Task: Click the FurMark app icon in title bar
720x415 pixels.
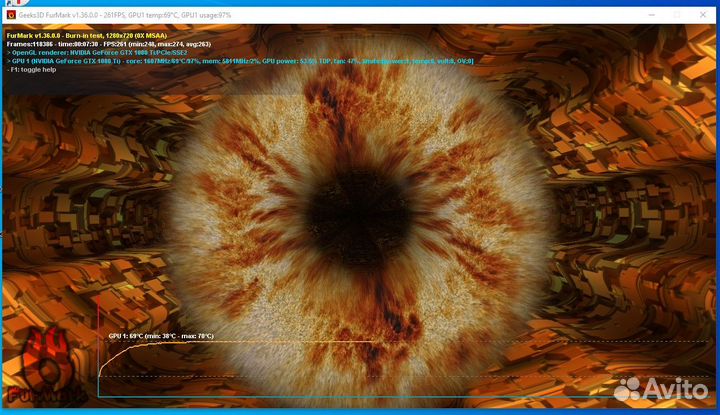Action: pos(11,14)
